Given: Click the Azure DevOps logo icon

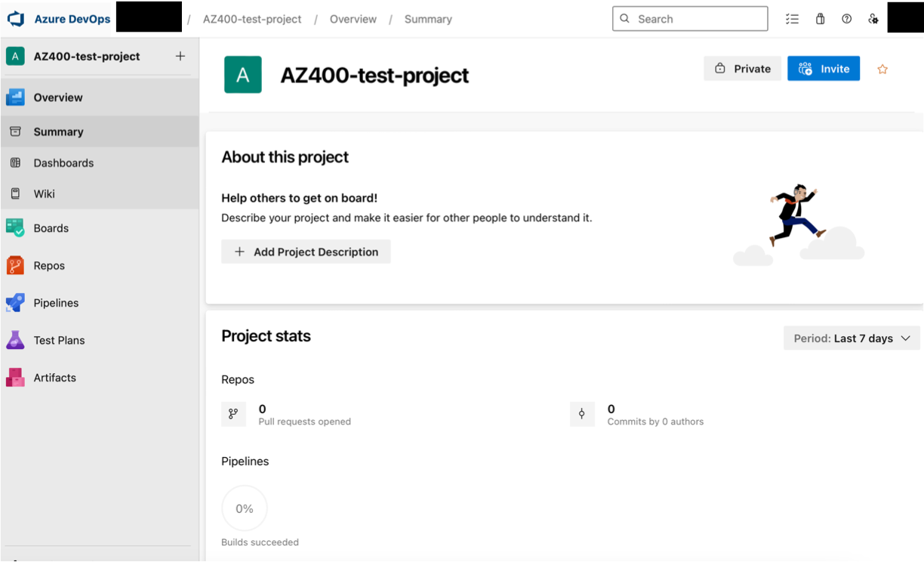Looking at the screenshot, I should tap(16, 19).
